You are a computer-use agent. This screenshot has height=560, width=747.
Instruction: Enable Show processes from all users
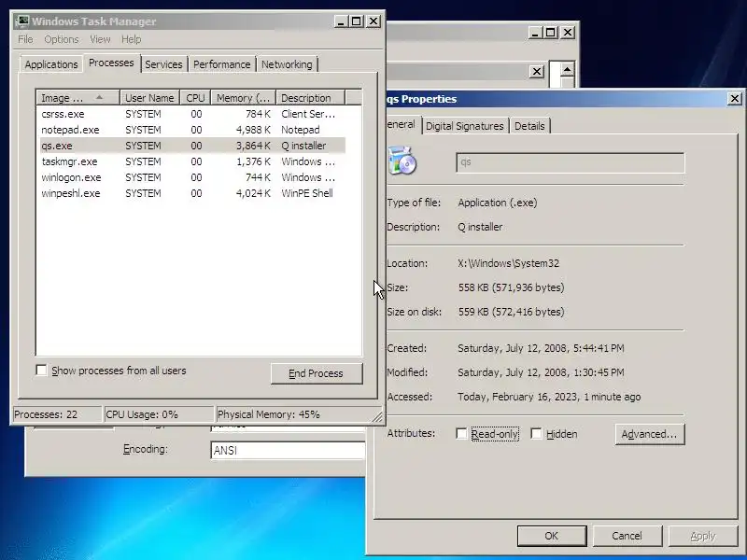click(42, 370)
